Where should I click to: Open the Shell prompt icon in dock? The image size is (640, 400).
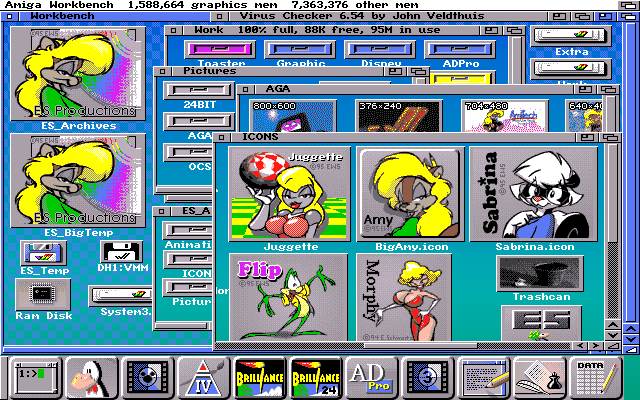tap(32, 377)
